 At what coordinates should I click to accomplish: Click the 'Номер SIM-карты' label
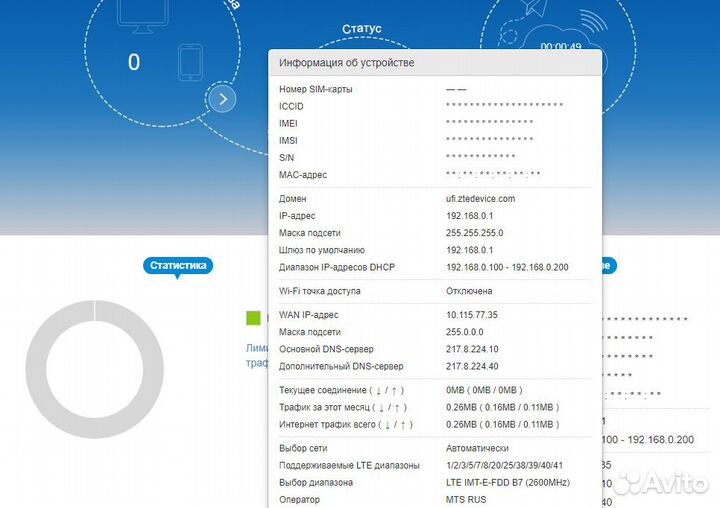coord(315,89)
